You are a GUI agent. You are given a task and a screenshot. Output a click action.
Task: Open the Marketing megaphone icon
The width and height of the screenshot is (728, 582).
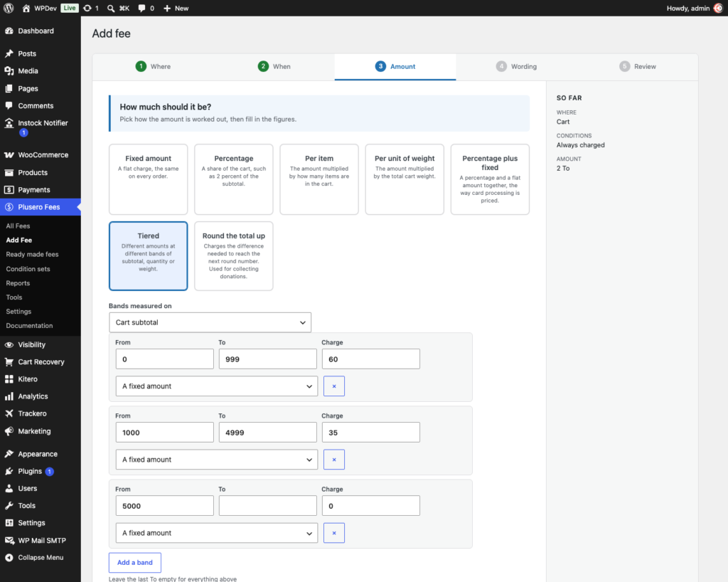tap(9, 431)
